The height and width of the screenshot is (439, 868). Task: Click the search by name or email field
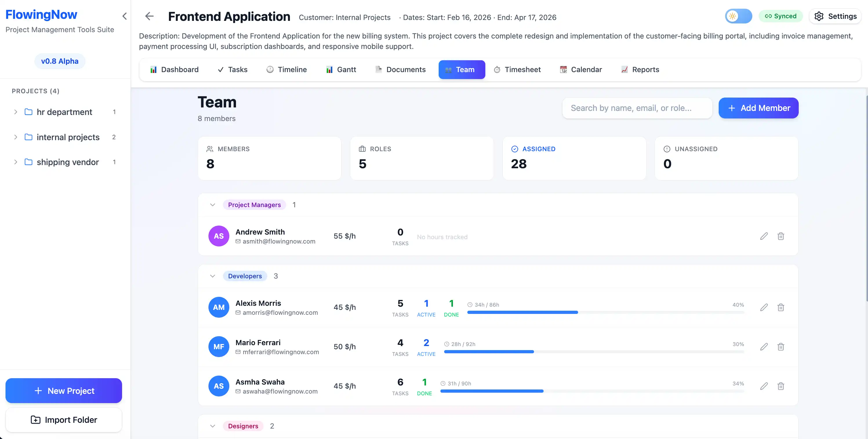coord(637,108)
